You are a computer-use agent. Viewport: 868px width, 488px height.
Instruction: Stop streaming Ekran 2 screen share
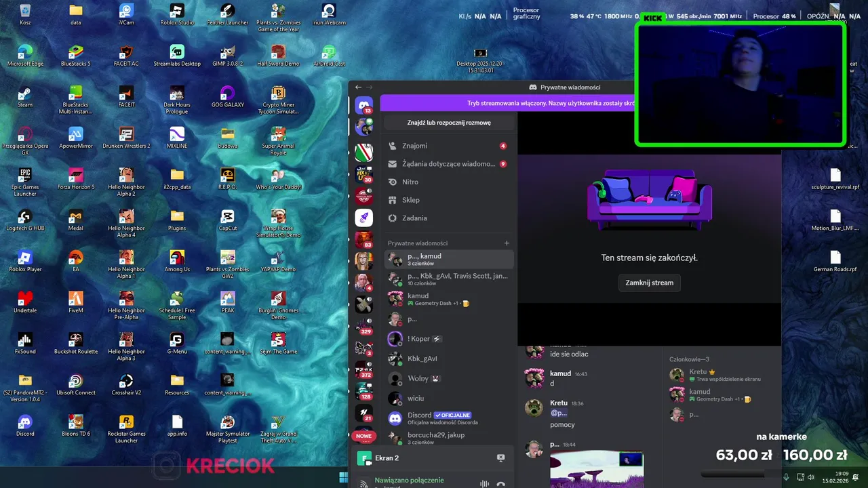tap(500, 458)
